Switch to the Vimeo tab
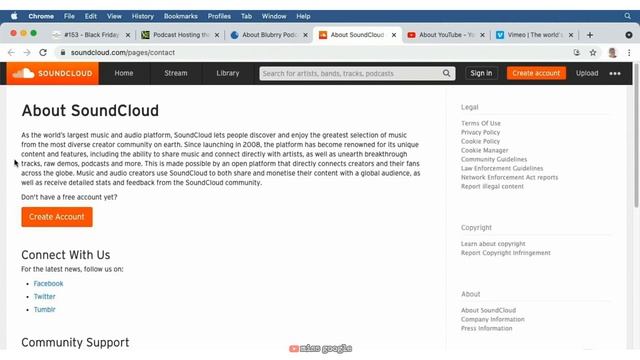The height and width of the screenshot is (360, 640). pyautogui.click(x=534, y=35)
